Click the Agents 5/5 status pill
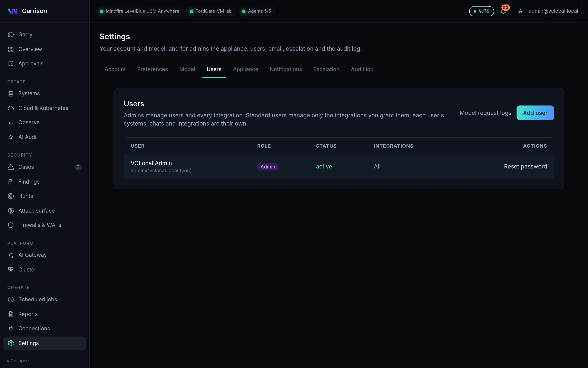The width and height of the screenshot is (588, 368). point(257,11)
